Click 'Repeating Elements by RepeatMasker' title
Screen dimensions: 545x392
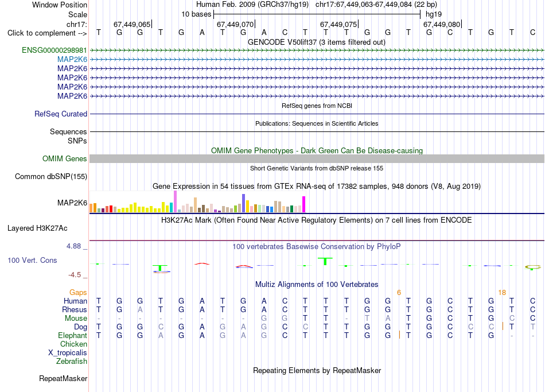point(317,370)
